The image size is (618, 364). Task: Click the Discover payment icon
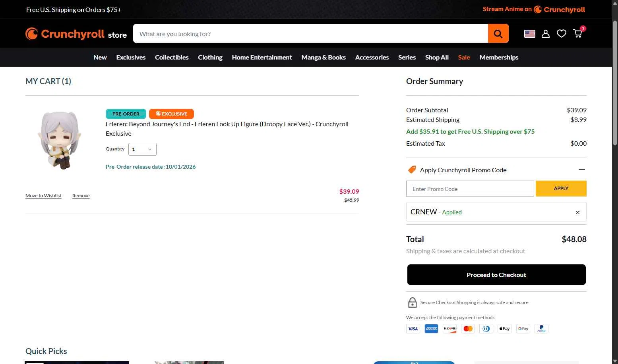pyautogui.click(x=449, y=329)
